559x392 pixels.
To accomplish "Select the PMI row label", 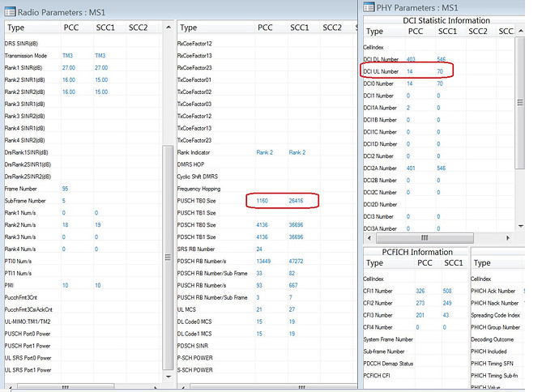I will coord(9,285).
